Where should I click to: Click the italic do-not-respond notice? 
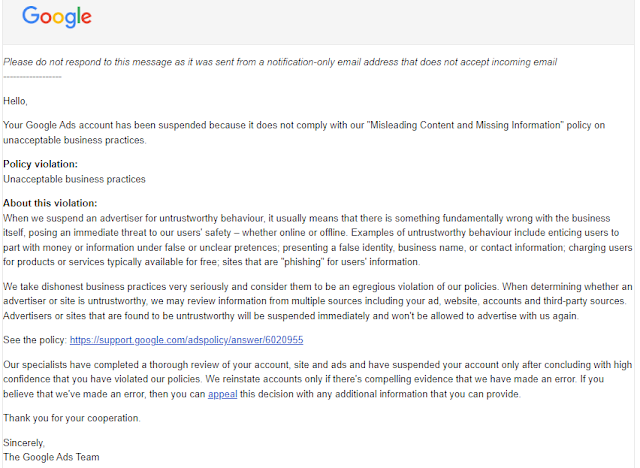pyautogui.click(x=280, y=62)
